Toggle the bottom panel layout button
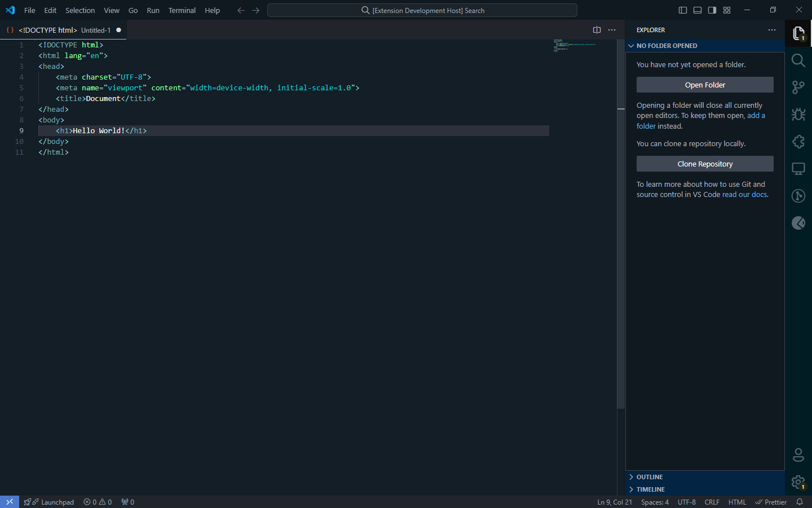The width and height of the screenshot is (812, 508). pyautogui.click(x=698, y=10)
